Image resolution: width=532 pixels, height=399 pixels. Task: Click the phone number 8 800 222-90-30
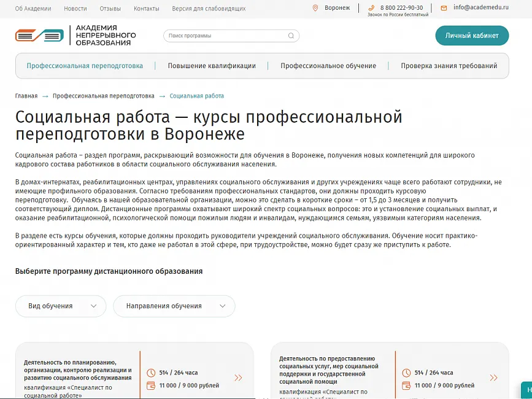pos(402,8)
